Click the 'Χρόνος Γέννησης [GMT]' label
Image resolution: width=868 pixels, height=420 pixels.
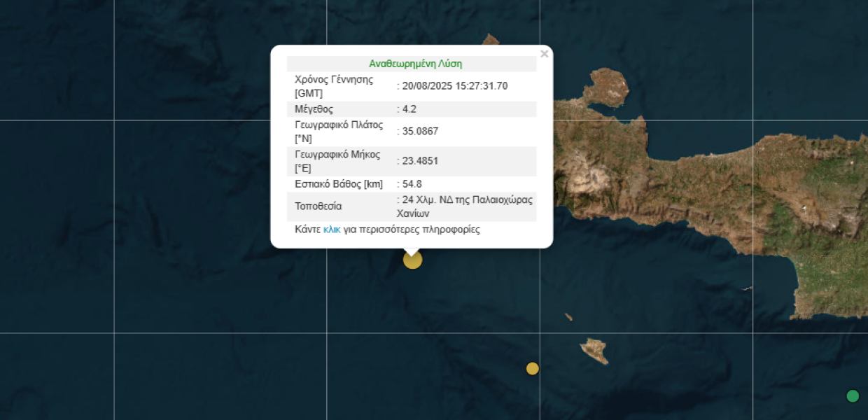click(334, 86)
